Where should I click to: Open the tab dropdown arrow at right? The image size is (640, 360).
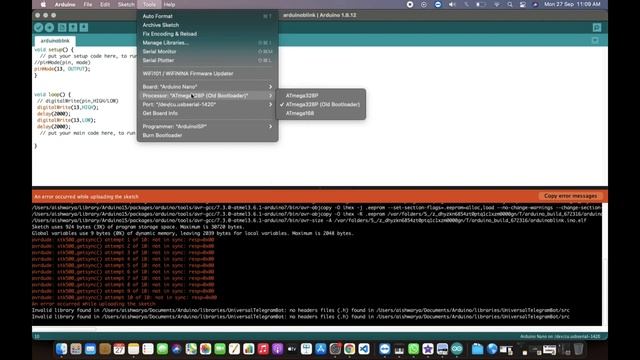tap(595, 40)
